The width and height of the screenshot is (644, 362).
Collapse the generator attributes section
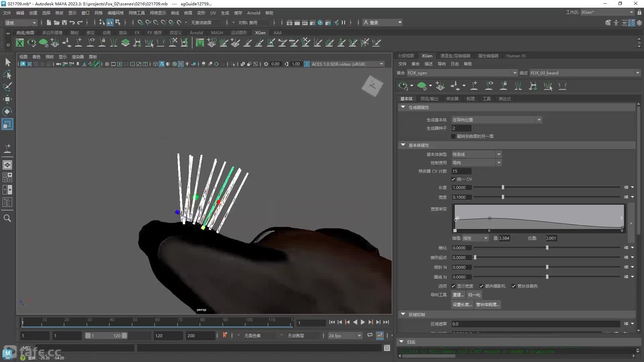[403, 107]
